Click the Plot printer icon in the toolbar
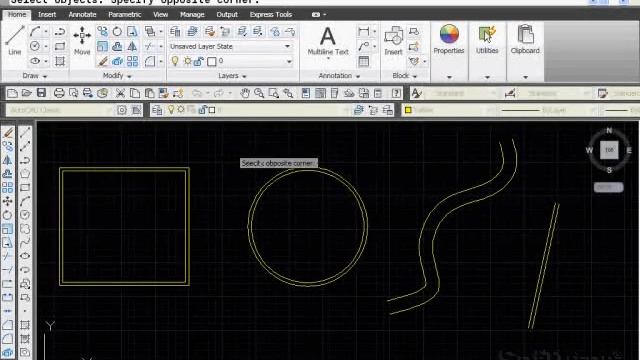This screenshot has width=640, height=360. 59,93
